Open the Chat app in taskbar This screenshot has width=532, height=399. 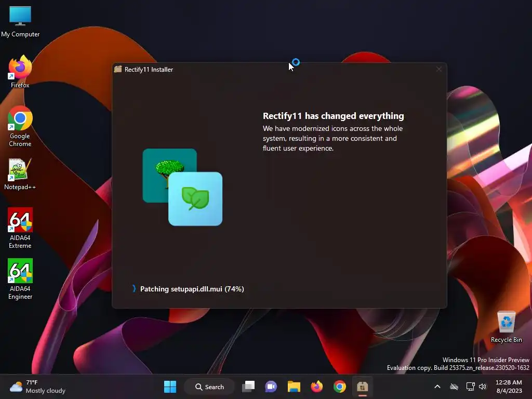(271, 387)
